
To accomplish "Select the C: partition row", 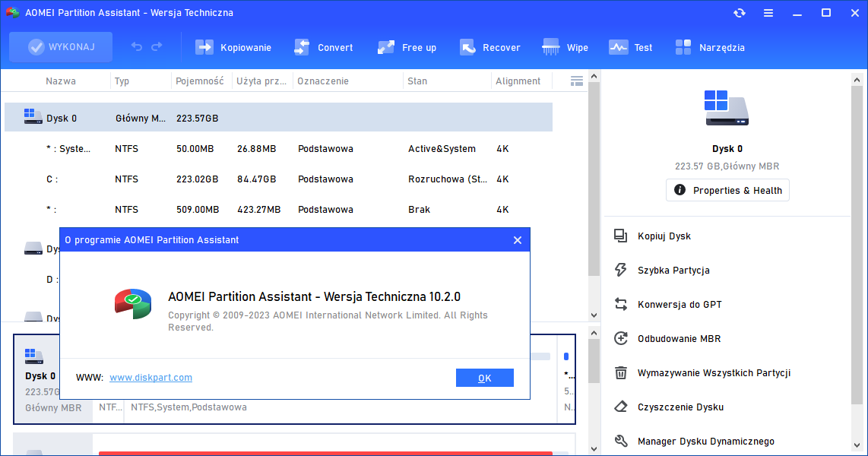I will (278, 179).
